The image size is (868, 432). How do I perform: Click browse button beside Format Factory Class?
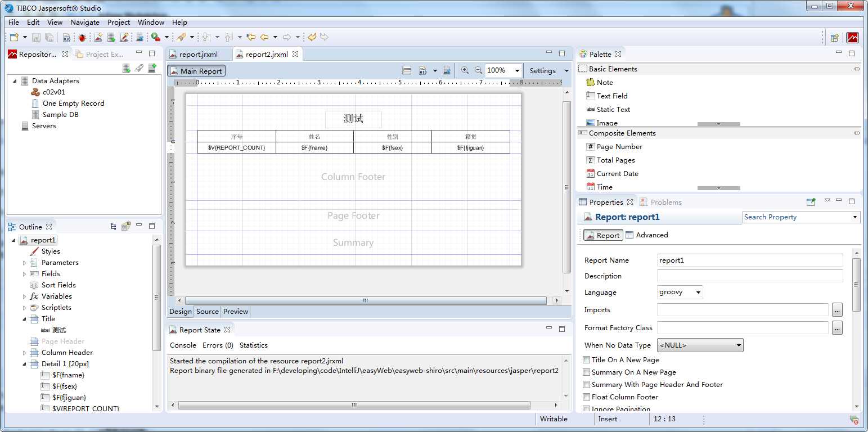click(837, 327)
